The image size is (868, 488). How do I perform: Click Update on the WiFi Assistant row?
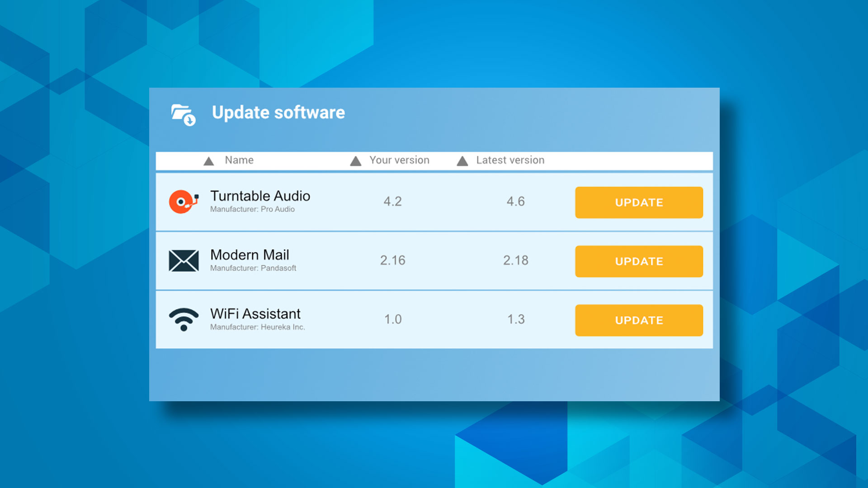[639, 320]
